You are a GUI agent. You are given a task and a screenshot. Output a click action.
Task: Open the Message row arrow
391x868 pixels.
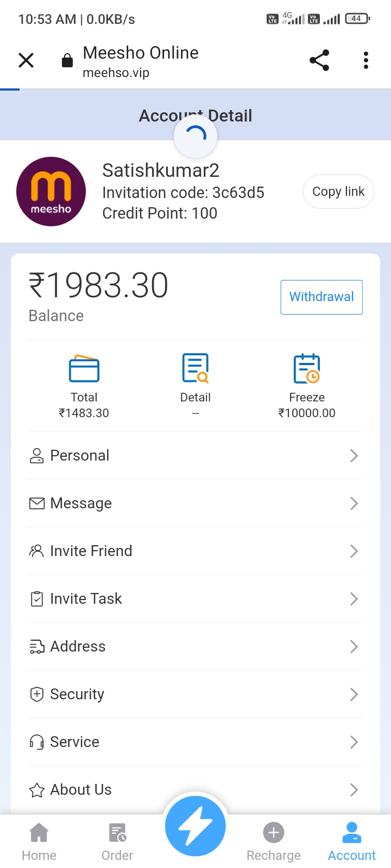point(354,503)
